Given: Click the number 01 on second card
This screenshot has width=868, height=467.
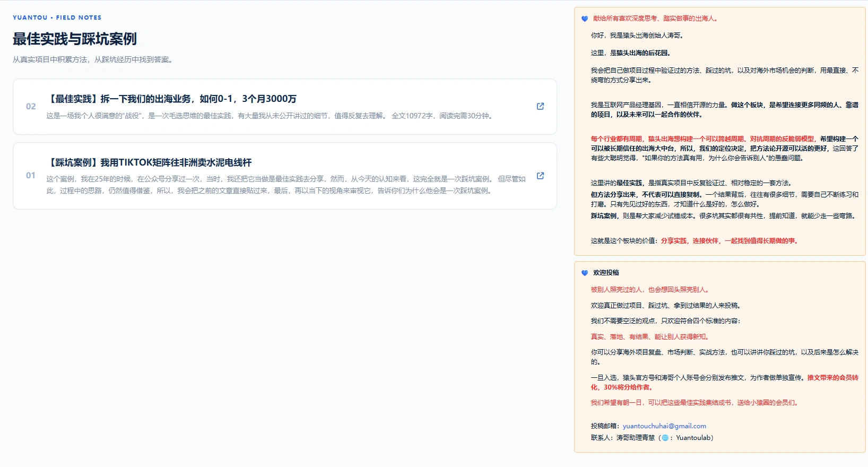Looking at the screenshot, I should click(x=31, y=176).
